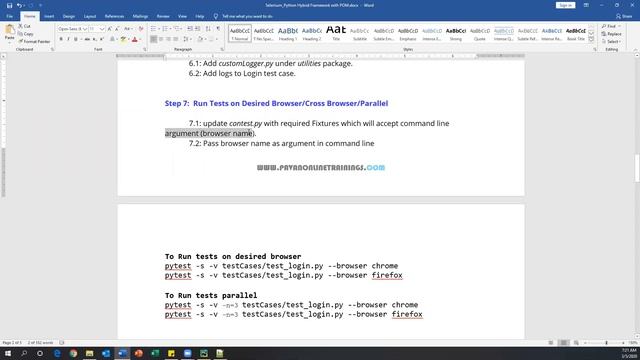
Task: Click the Tell me what you want to do box
Action: (247, 16)
